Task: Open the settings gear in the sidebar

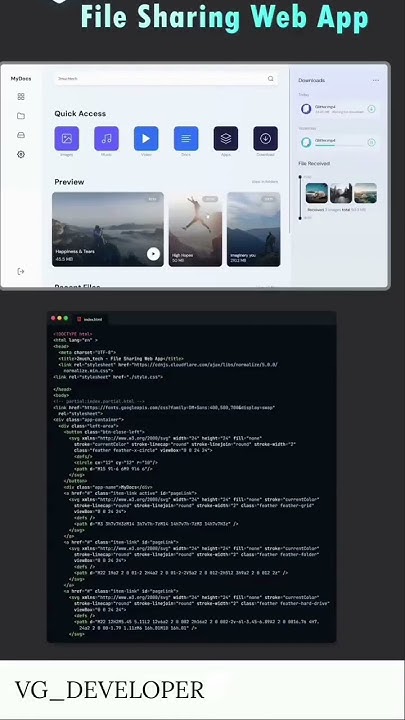Action: (21, 154)
